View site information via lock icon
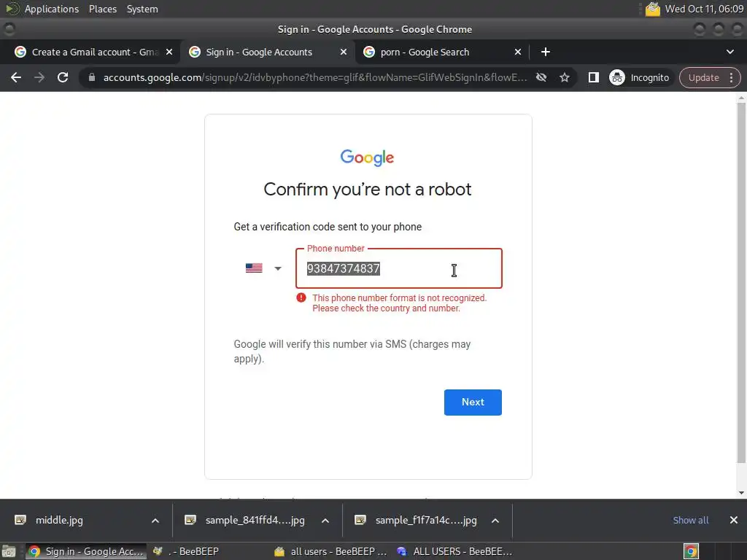This screenshot has width=747, height=560. click(92, 77)
